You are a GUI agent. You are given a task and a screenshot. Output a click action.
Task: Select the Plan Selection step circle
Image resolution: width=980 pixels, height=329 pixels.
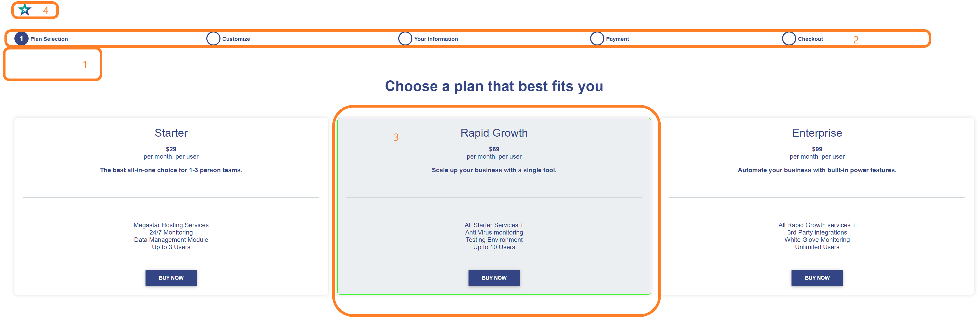click(21, 38)
